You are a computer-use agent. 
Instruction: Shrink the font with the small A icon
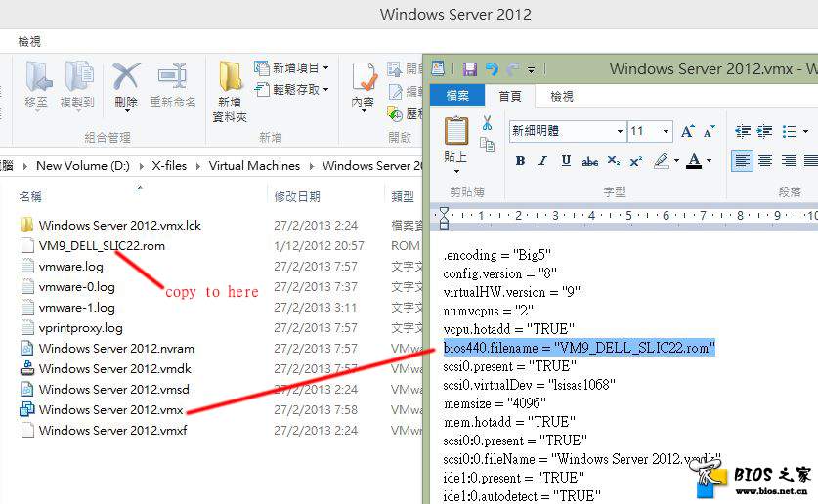pos(709,131)
